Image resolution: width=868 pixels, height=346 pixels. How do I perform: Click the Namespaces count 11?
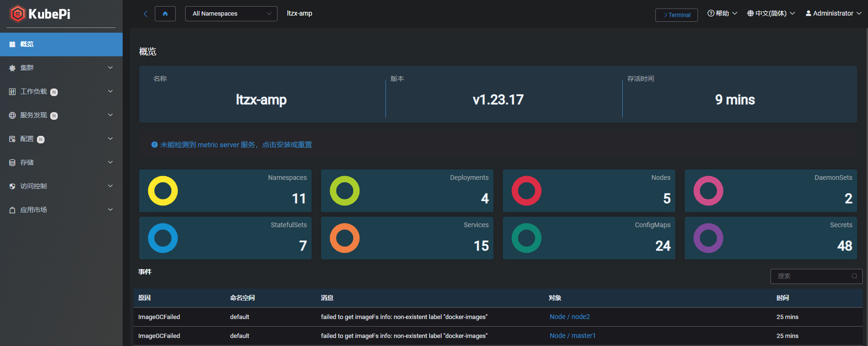coord(299,199)
